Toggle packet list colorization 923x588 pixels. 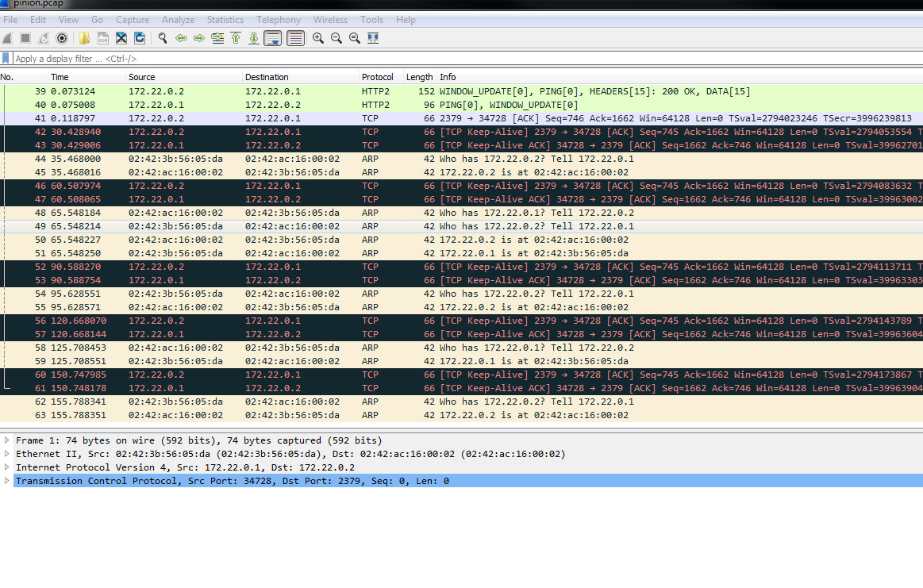point(295,37)
